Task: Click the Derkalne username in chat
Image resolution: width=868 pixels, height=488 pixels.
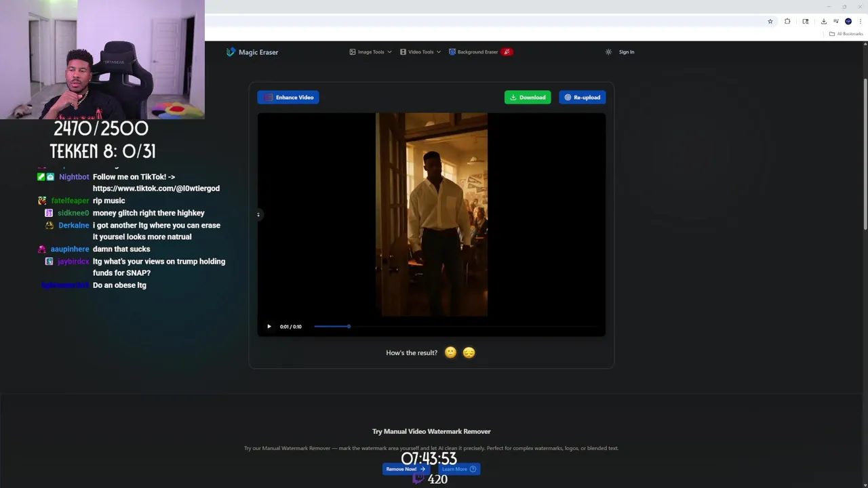Action: point(74,225)
